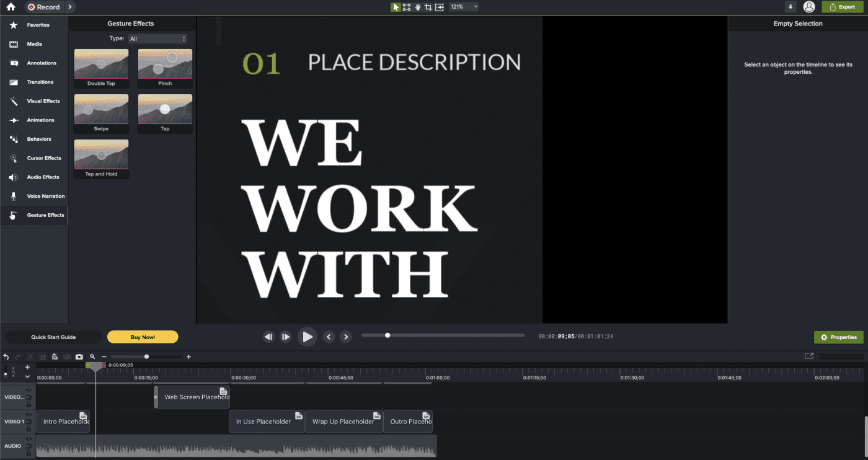This screenshot has height=460, width=868.
Task: Select the Pan hand tool above the canvas
Action: tap(418, 7)
